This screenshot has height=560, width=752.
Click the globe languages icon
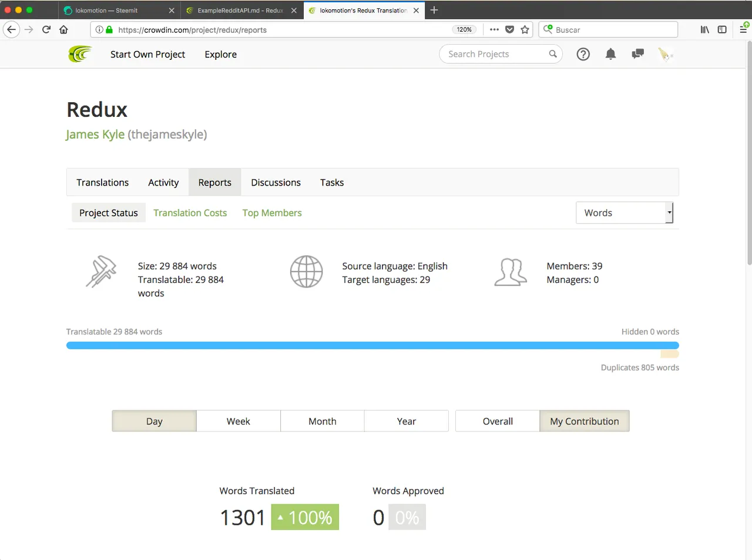[x=306, y=272]
